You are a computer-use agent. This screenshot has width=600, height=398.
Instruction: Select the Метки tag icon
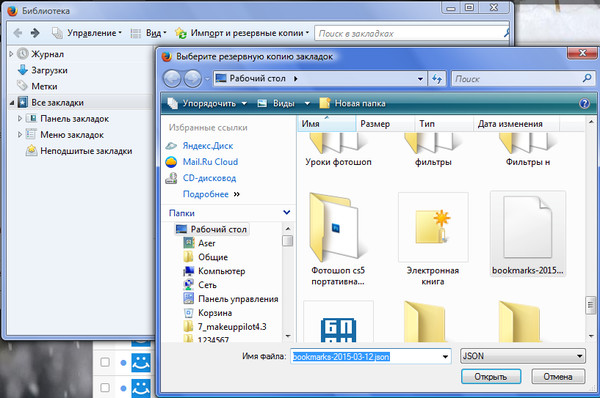coord(22,86)
